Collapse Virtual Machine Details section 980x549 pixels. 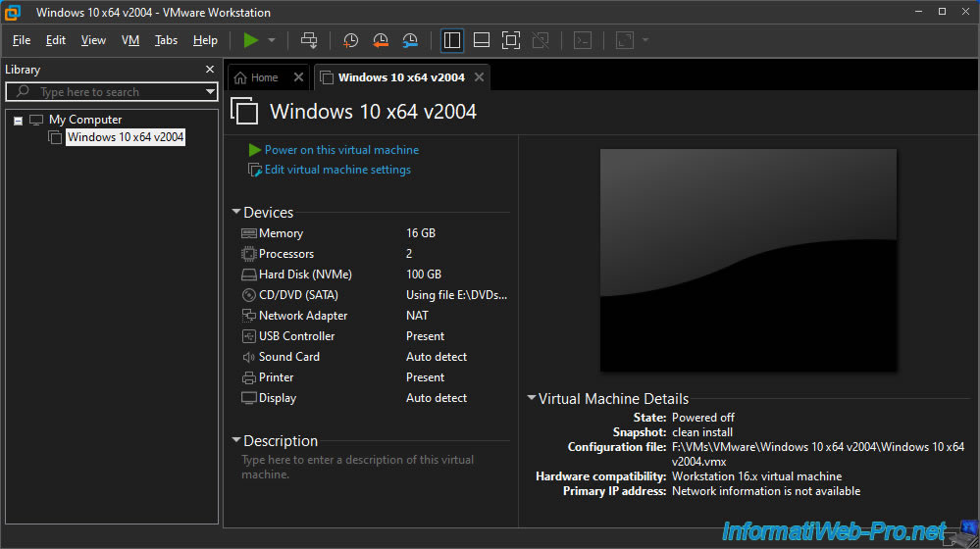(532, 398)
